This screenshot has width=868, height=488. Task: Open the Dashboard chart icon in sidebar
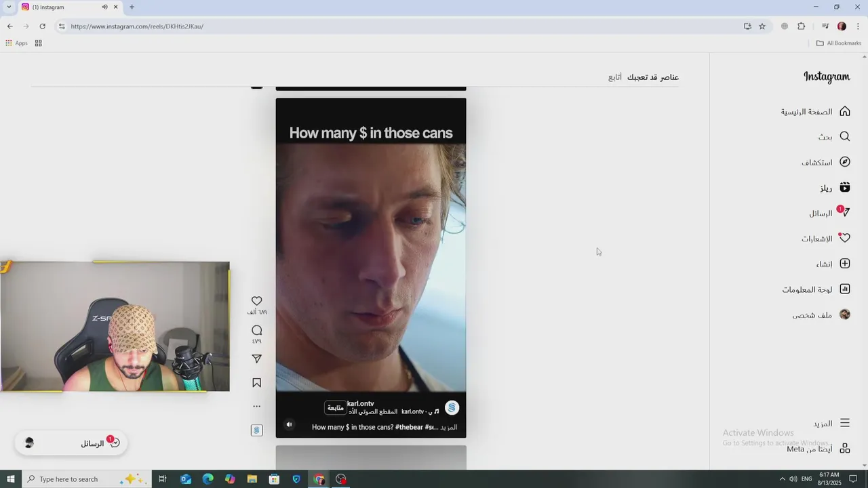point(845,289)
